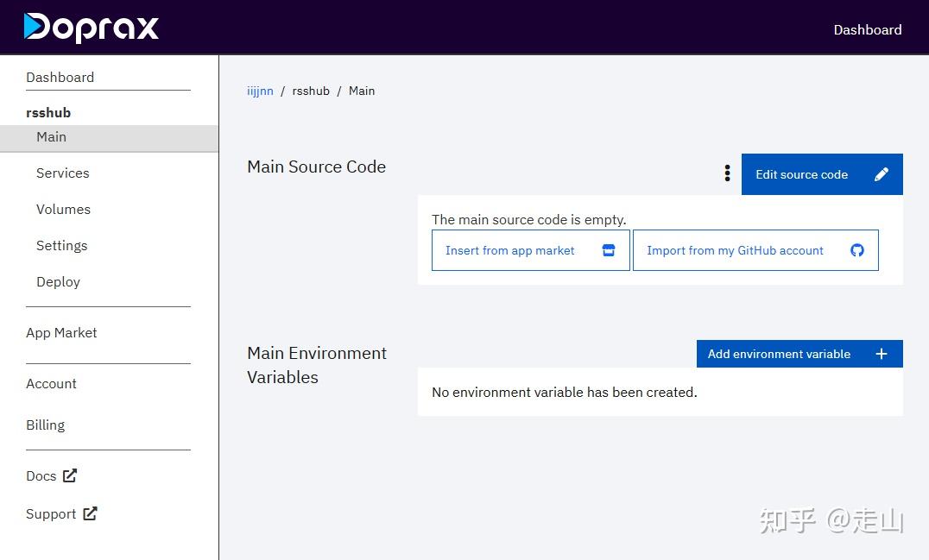
Task: Click the Edit source code button
Action: click(x=822, y=174)
